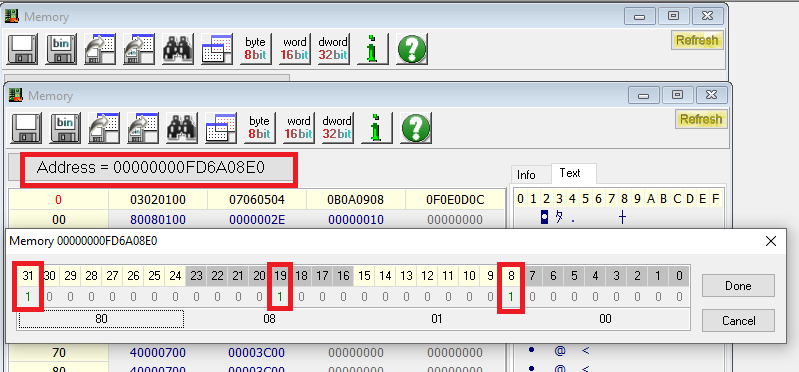This screenshot has height=372, width=799.
Task: Click floppy save icon in rear Memory window
Action: (x=22, y=49)
